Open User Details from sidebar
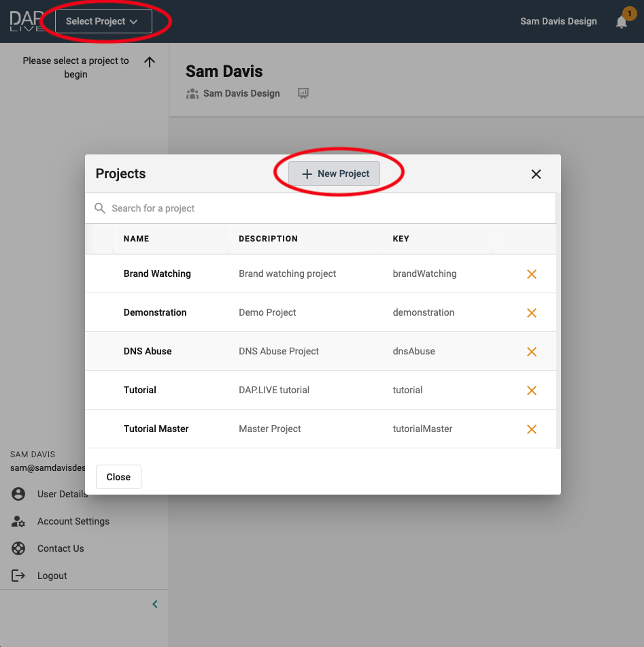The image size is (644, 647). tap(62, 494)
